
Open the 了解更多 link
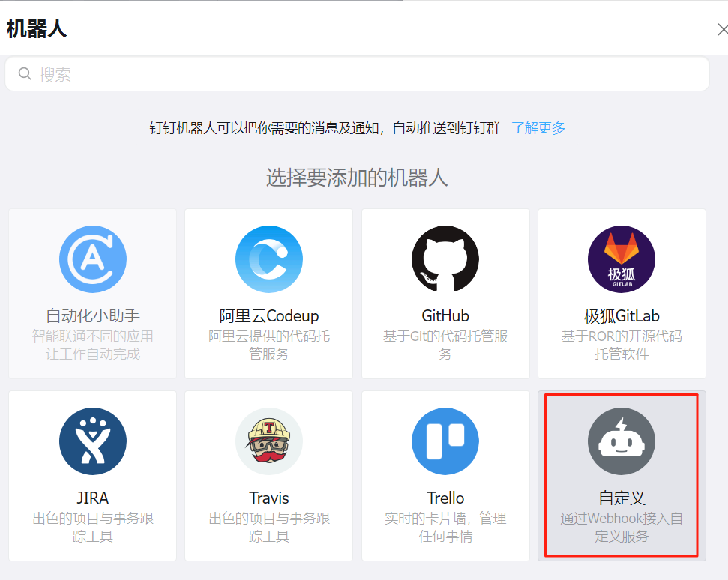[538, 128]
